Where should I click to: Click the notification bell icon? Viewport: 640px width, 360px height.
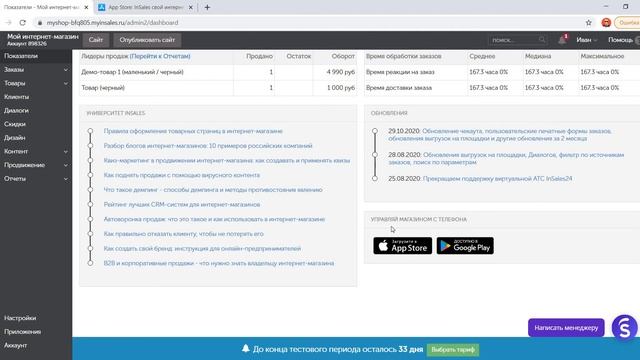pos(562,40)
